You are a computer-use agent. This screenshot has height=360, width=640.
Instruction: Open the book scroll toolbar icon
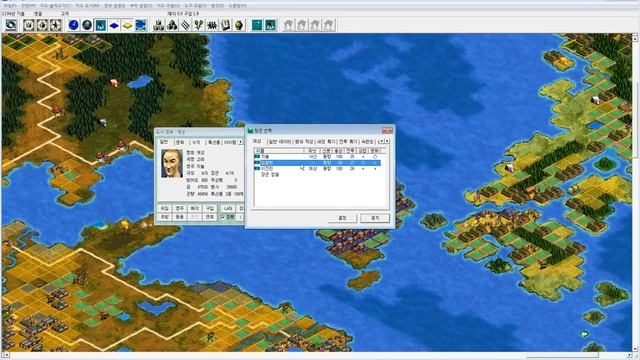click(226, 25)
